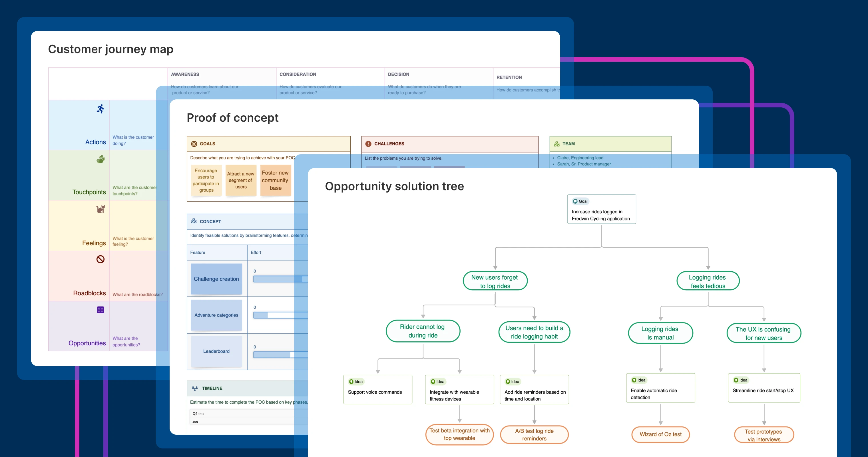The width and height of the screenshot is (868, 457).
Task: Click the Idea icon on Support voice commands
Action: coord(351,382)
